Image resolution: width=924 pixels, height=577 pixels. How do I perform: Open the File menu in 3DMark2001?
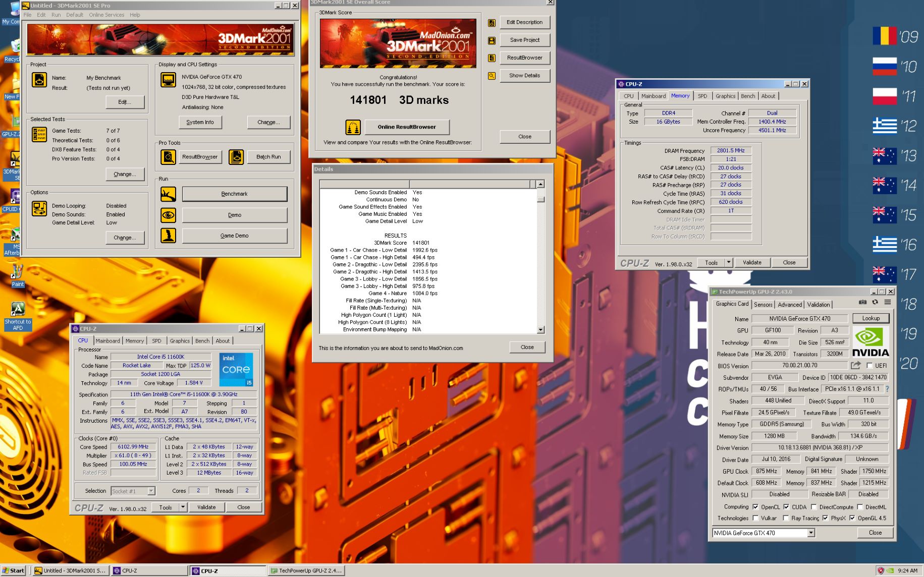pyautogui.click(x=28, y=15)
